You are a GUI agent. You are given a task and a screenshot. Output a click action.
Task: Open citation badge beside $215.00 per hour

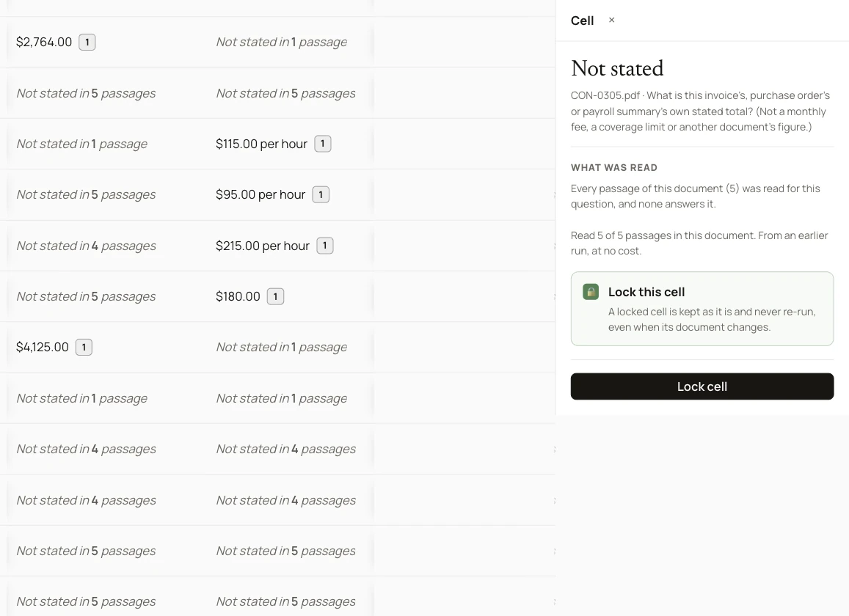click(x=325, y=246)
